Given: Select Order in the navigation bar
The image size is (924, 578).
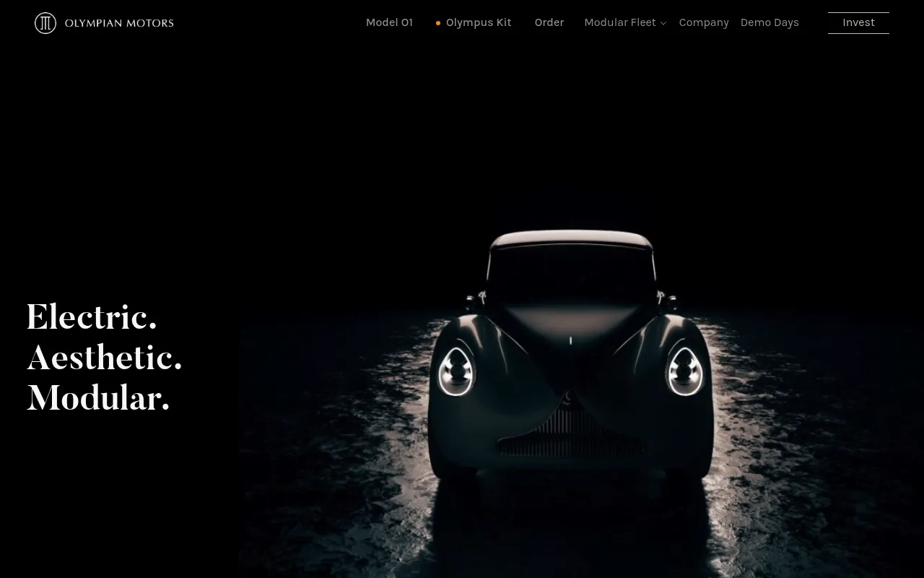Looking at the screenshot, I should (x=549, y=22).
